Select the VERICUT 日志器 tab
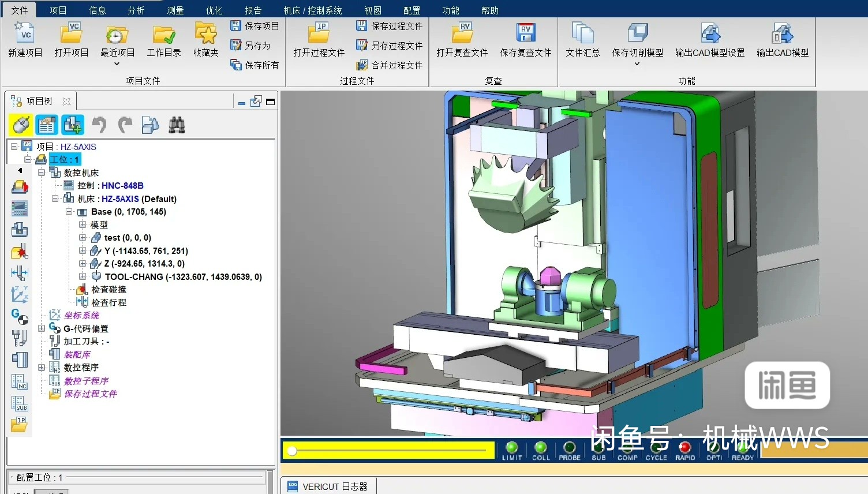The width and height of the screenshot is (868, 494). click(328, 486)
